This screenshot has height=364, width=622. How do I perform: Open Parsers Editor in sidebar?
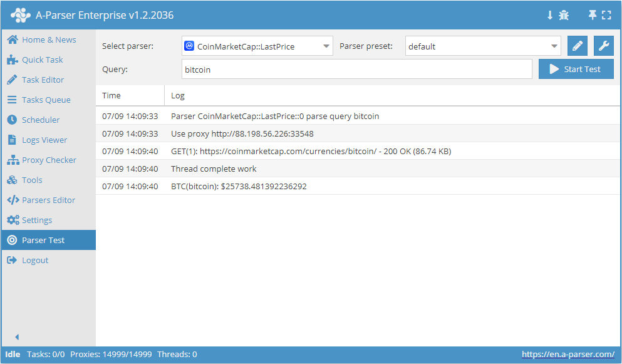[48, 200]
